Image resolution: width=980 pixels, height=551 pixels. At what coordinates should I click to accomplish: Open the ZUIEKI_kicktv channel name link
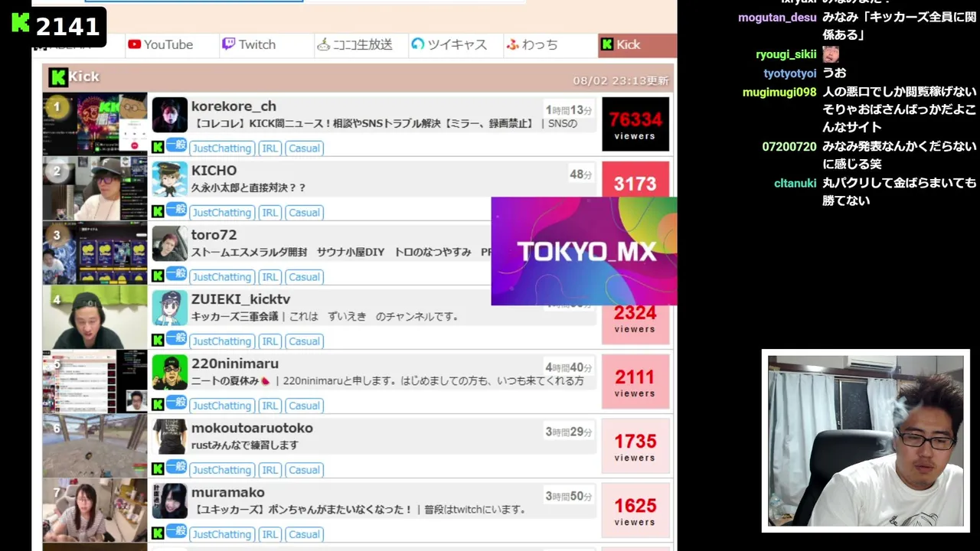tap(240, 299)
